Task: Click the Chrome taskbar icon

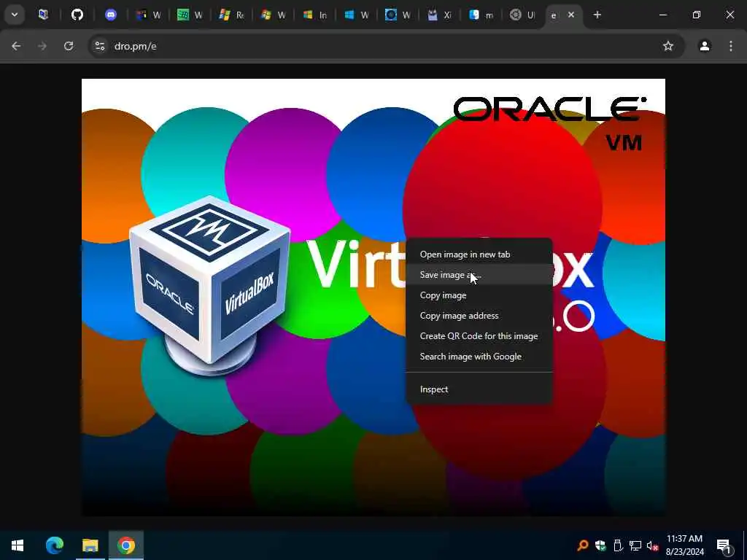Action: [126, 545]
